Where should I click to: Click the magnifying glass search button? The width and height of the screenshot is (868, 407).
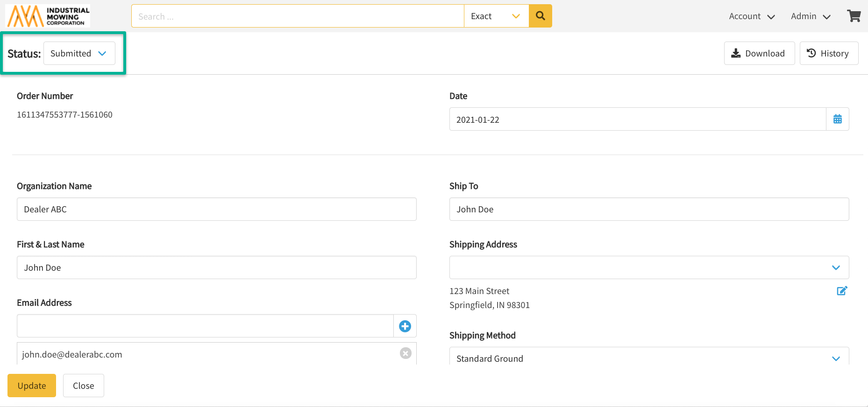tap(540, 16)
